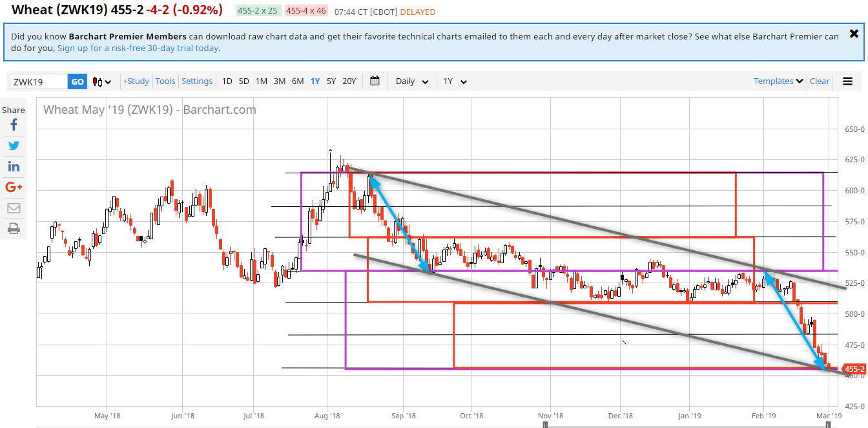The width and height of the screenshot is (868, 428).
Task: Open the 1Y period dropdown
Action: pyautogui.click(x=455, y=82)
